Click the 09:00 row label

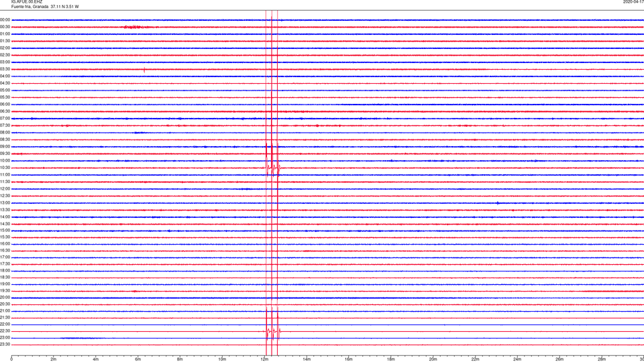point(5,147)
